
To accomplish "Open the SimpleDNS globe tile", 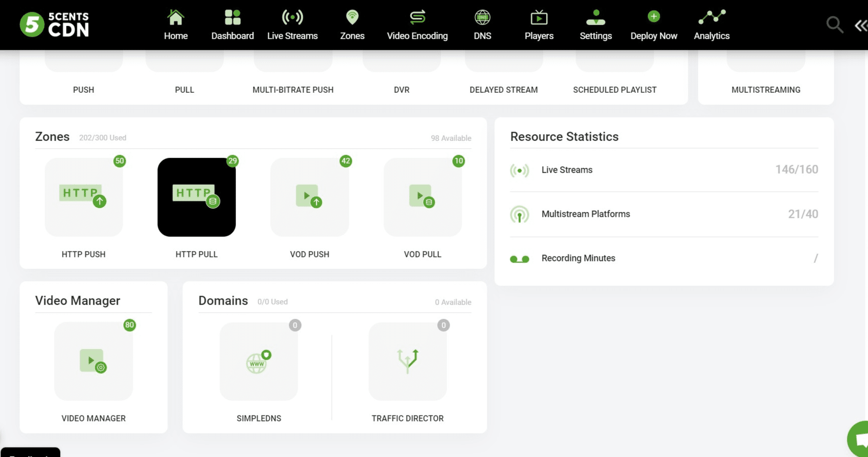I will point(259,361).
